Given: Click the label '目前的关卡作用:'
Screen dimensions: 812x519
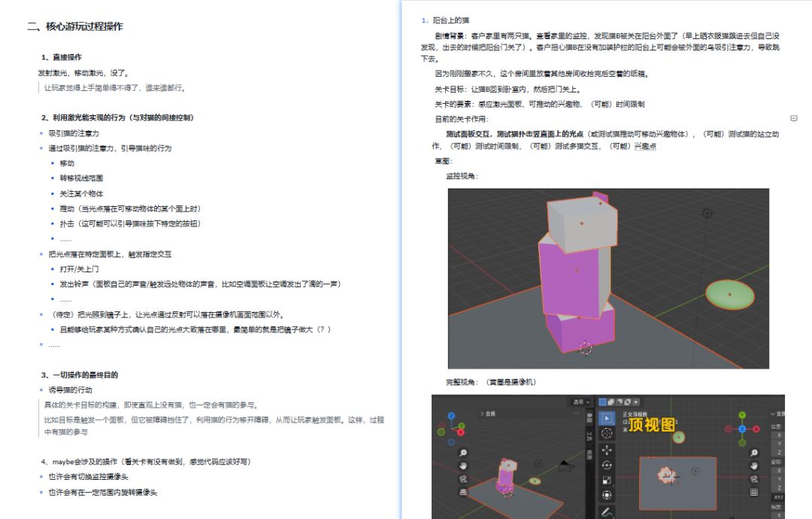Looking at the screenshot, I should coord(462,119).
